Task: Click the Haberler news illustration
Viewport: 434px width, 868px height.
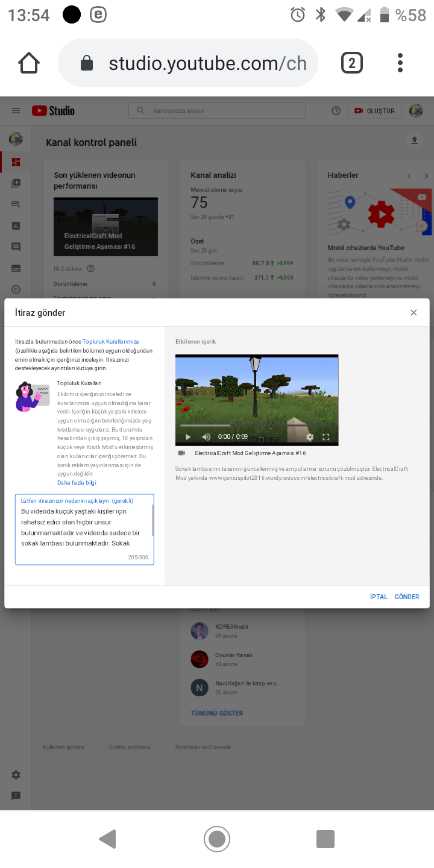Action: pos(380,212)
